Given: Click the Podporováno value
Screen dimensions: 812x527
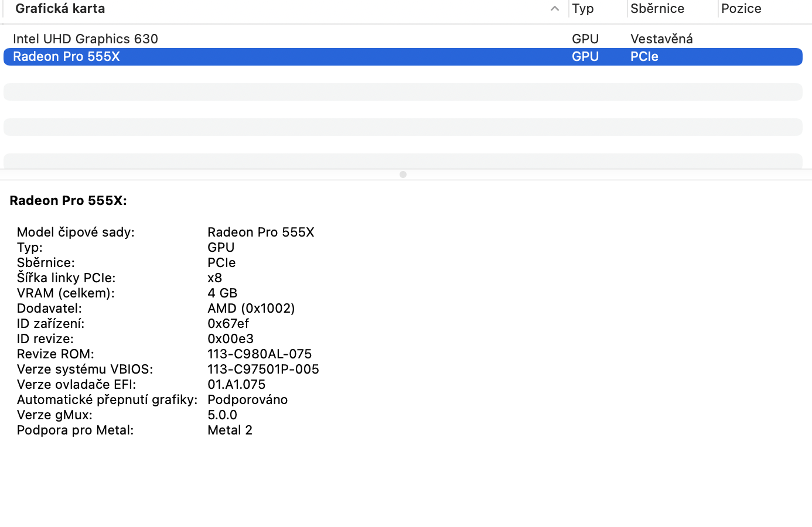Looking at the screenshot, I should tap(248, 400).
